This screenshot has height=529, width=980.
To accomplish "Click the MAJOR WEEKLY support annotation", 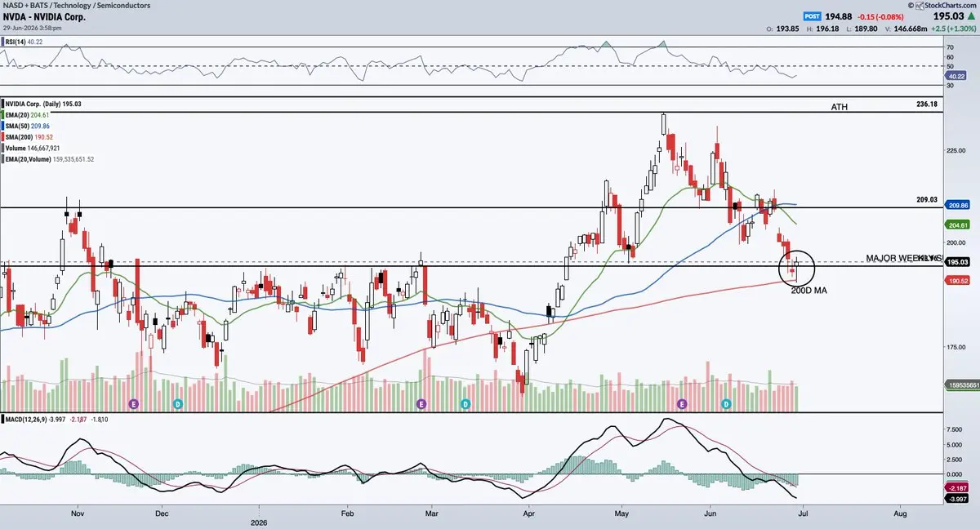I will tap(905, 258).
